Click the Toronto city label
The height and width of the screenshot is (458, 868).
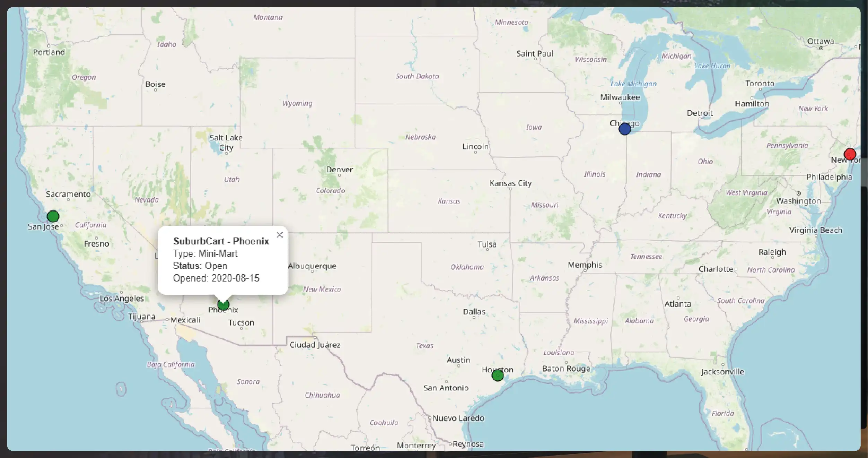pos(760,84)
